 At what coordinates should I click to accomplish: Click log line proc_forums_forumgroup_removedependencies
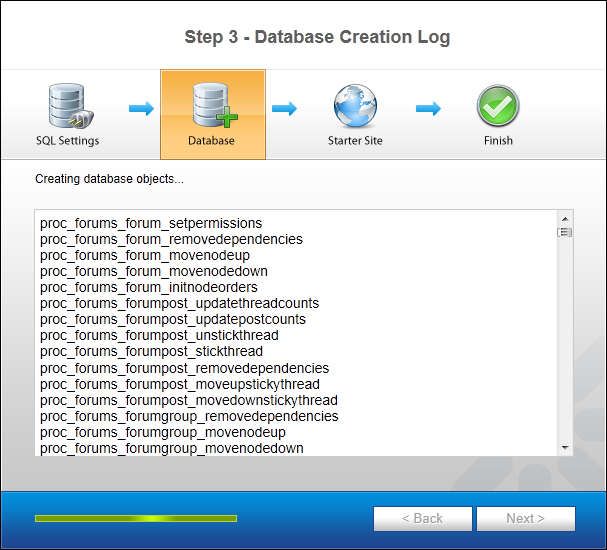point(189,416)
